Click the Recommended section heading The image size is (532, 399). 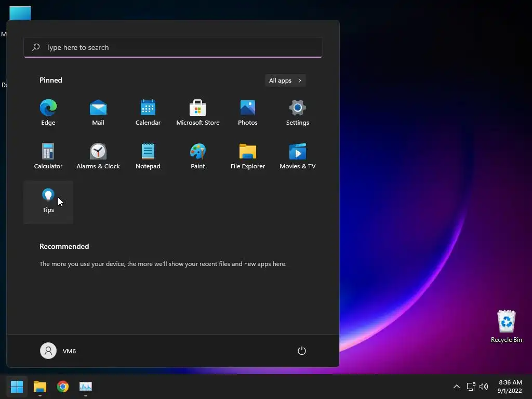click(x=64, y=246)
